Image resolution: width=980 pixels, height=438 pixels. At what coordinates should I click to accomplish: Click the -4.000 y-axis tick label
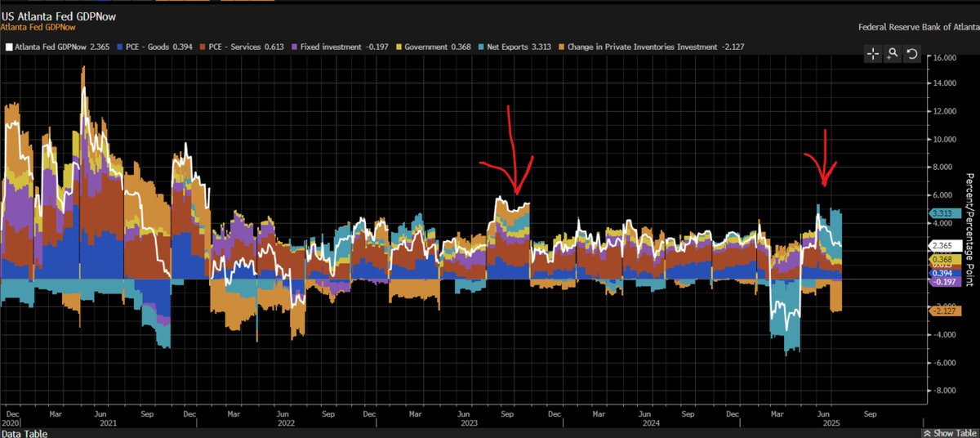pyautogui.click(x=946, y=334)
